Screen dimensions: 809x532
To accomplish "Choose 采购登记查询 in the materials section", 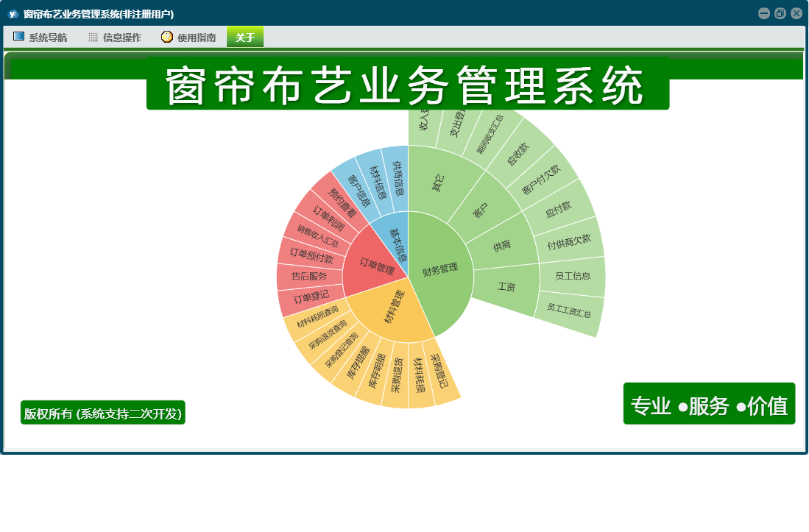I will pos(341,350).
